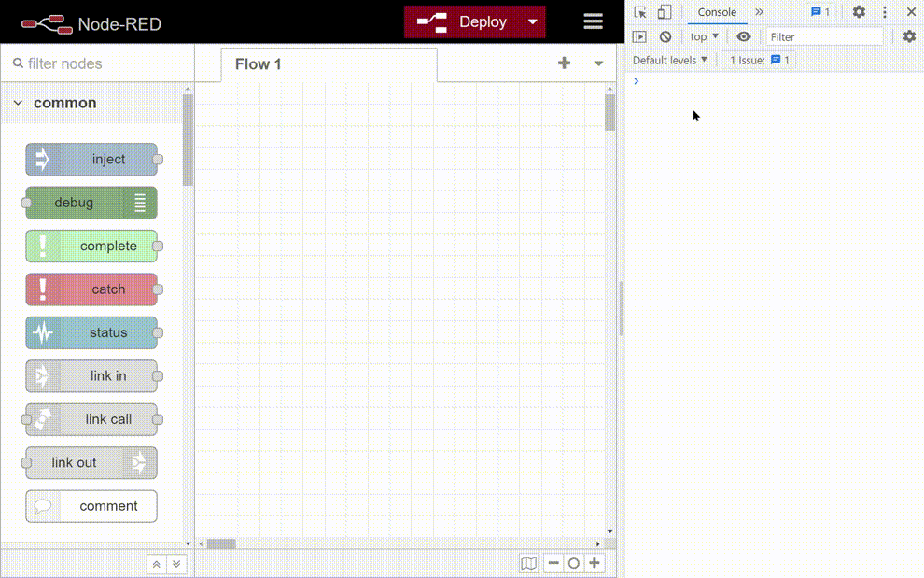Toggle the device emulation icon in DevTools

(x=663, y=12)
